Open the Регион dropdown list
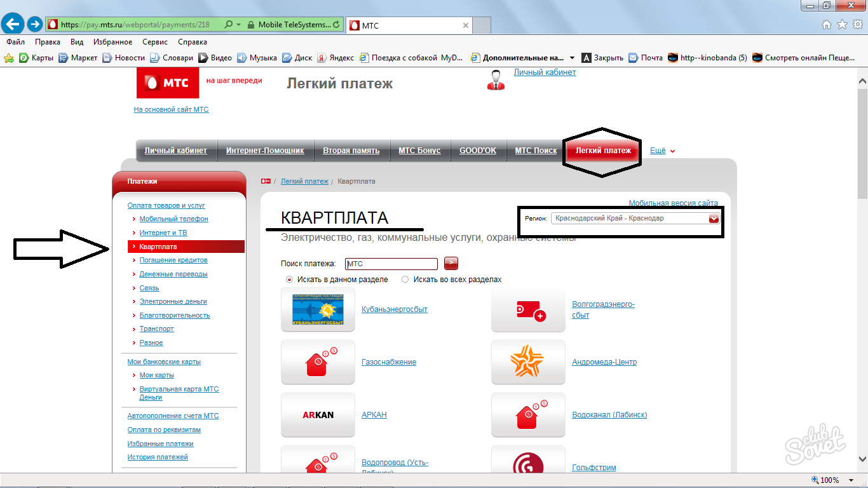Screen dimensions: 868x488 (x=714, y=219)
